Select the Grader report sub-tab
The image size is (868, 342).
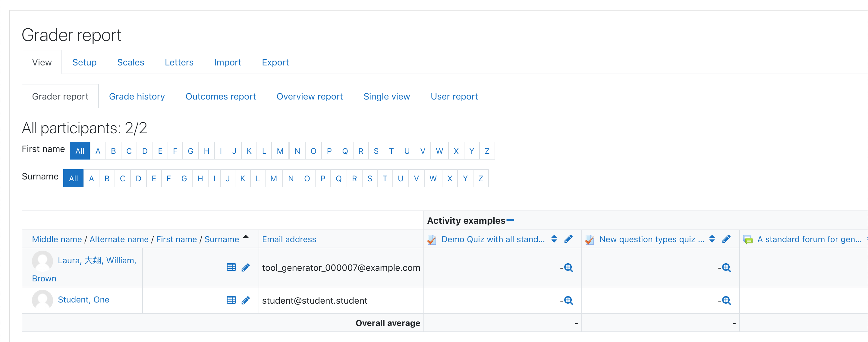(60, 97)
